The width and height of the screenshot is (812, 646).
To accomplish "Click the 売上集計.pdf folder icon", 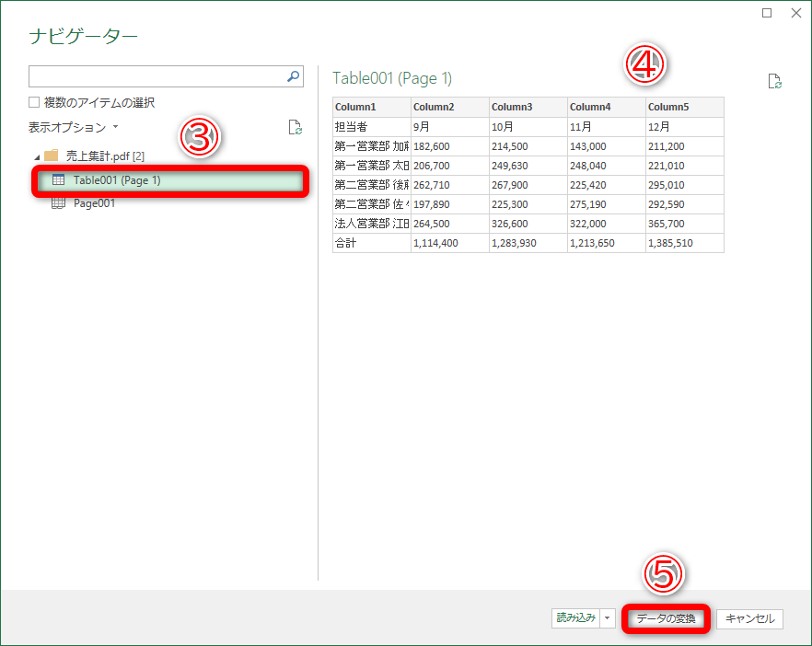I will coord(52,156).
